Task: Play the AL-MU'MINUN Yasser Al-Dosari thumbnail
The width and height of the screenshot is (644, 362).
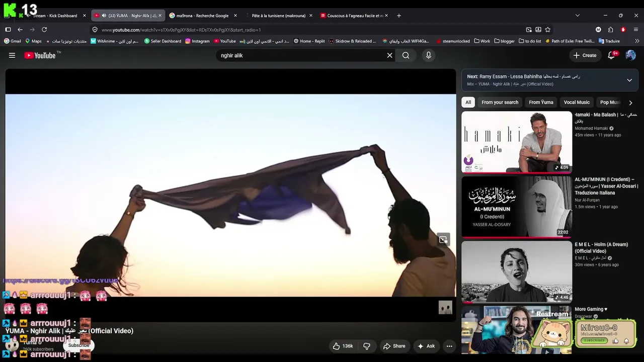Action: tap(517, 207)
